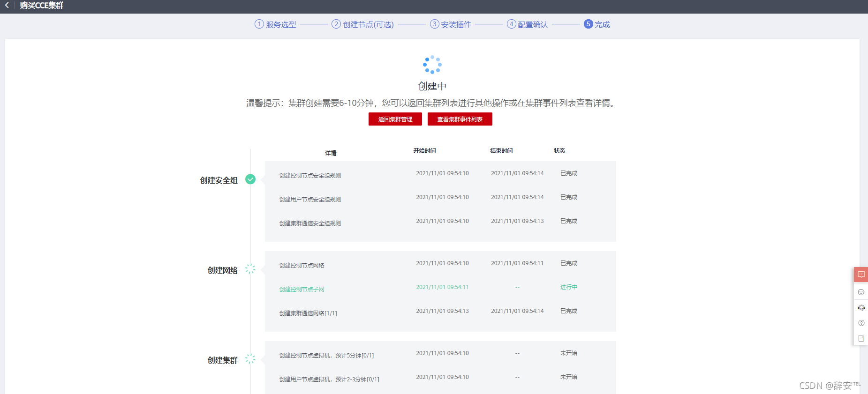
Task: Click the green check icon beside 创建安全组
Action: click(x=250, y=179)
